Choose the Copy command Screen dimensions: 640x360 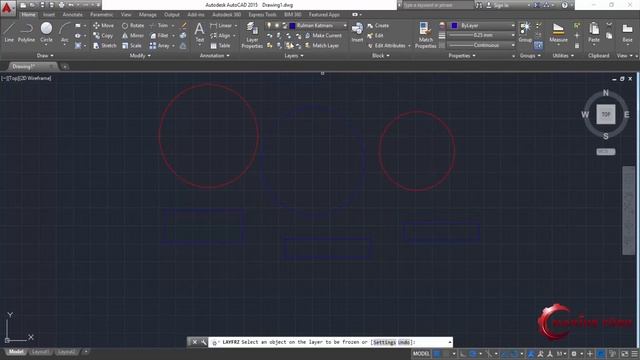(x=103, y=36)
